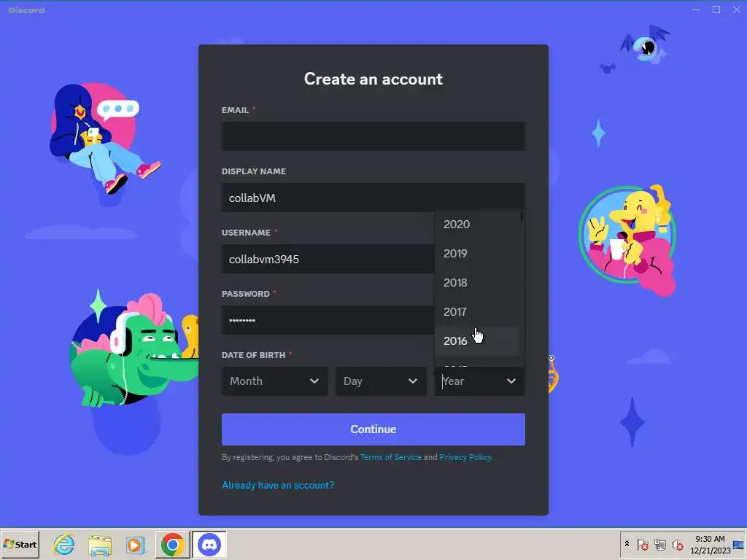Click the Show Desktop icon in tray
Image resolution: width=747 pixels, height=560 pixels.
pos(740,545)
